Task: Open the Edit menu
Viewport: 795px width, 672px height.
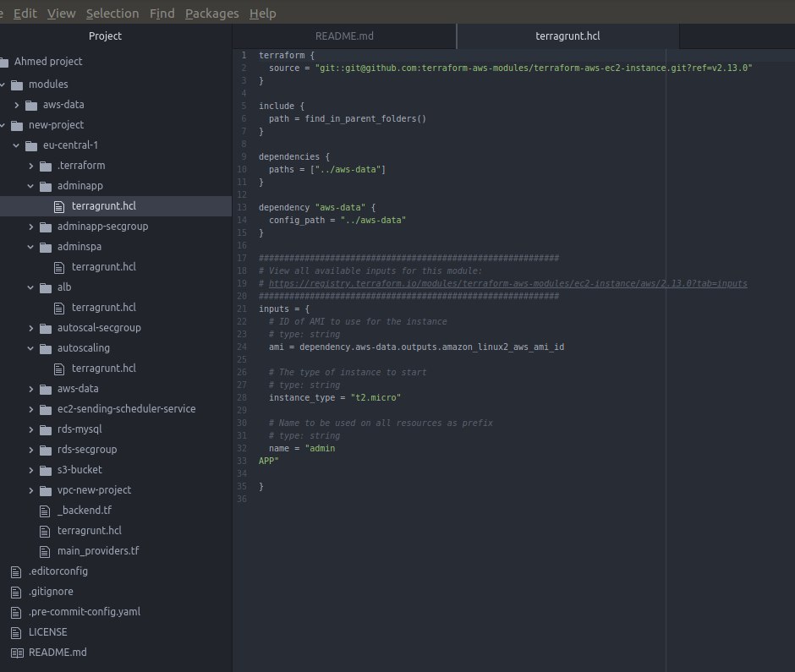Action: (x=25, y=14)
